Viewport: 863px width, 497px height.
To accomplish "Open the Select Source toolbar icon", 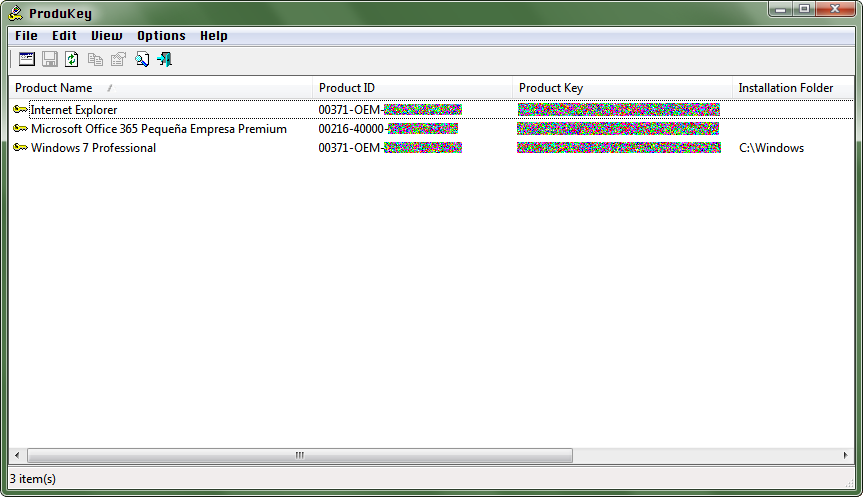I will 26,59.
